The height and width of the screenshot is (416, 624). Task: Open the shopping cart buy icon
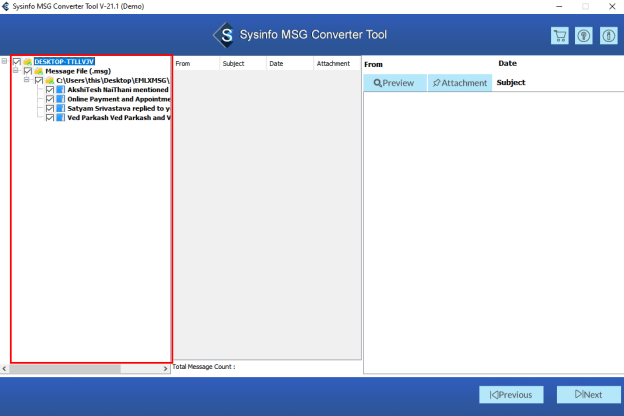[x=560, y=36]
